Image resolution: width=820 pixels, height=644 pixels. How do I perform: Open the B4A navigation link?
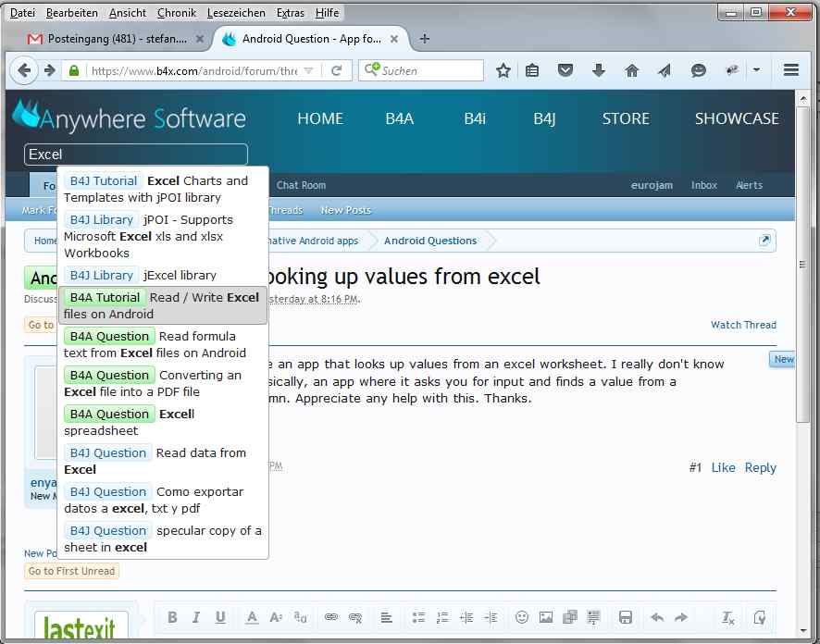click(x=400, y=118)
